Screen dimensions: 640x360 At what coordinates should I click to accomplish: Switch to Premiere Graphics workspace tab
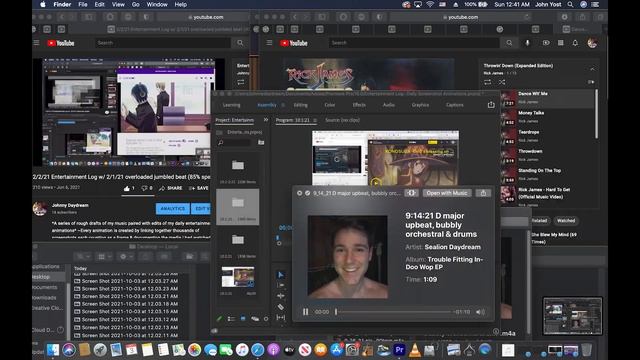(x=420, y=105)
